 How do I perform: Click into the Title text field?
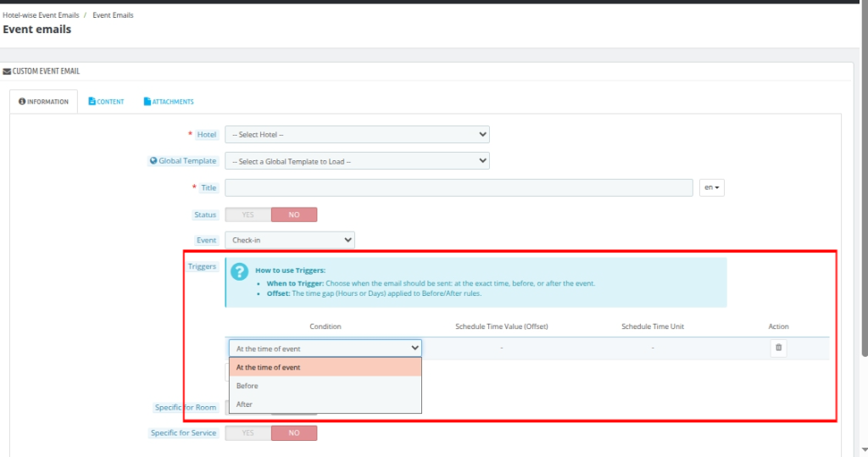459,188
